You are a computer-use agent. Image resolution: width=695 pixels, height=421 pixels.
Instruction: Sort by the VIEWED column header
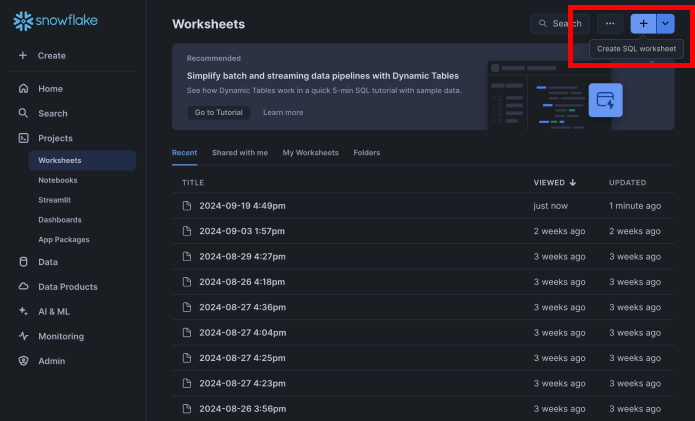(549, 183)
